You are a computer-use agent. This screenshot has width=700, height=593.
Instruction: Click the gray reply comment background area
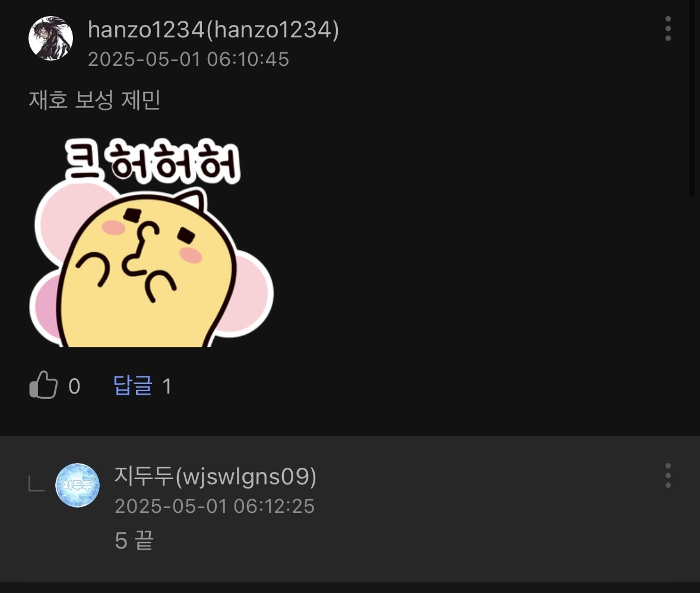350,509
